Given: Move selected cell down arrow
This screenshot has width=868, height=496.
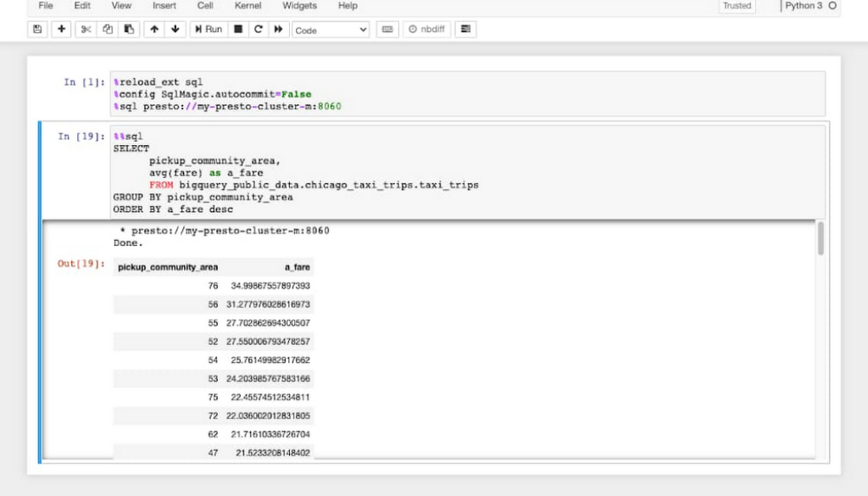Looking at the screenshot, I should coord(175,30).
